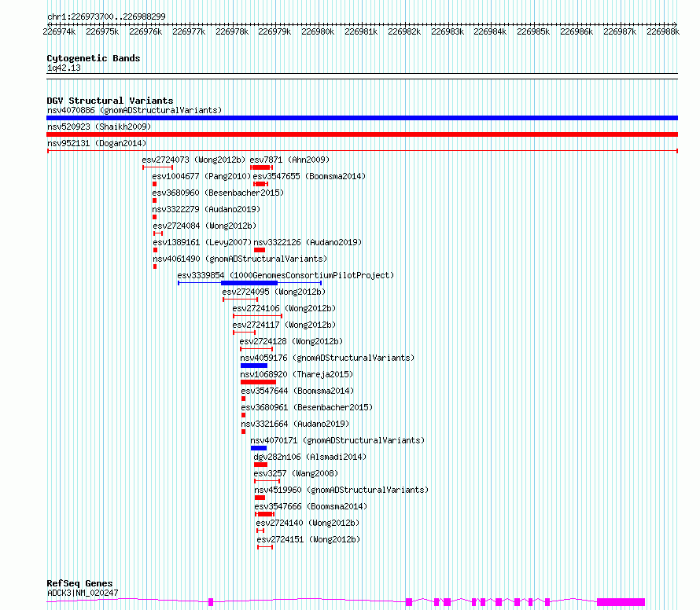Open esv3547655 (Boomsma2014) variant
This screenshot has width=700, height=610.
tap(309, 176)
